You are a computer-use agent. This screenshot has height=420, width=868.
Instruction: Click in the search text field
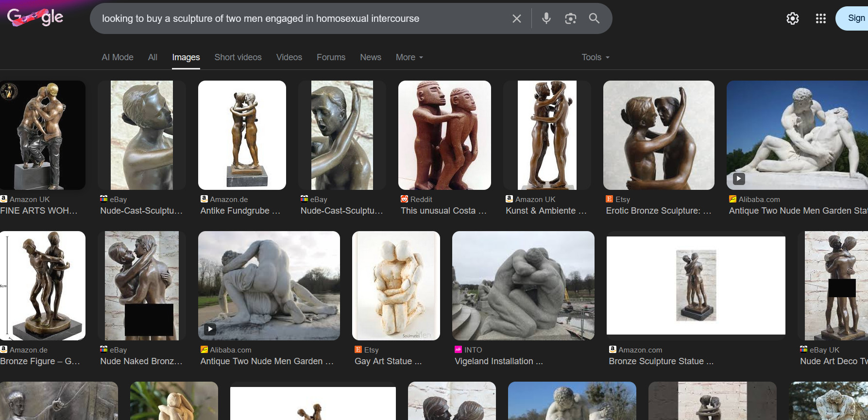pyautogui.click(x=301, y=18)
